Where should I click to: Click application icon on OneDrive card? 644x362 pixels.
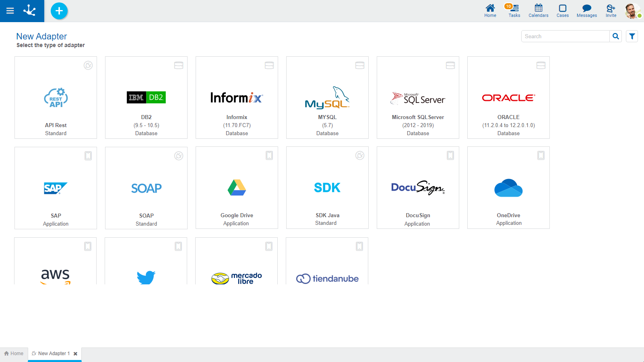[x=541, y=155]
